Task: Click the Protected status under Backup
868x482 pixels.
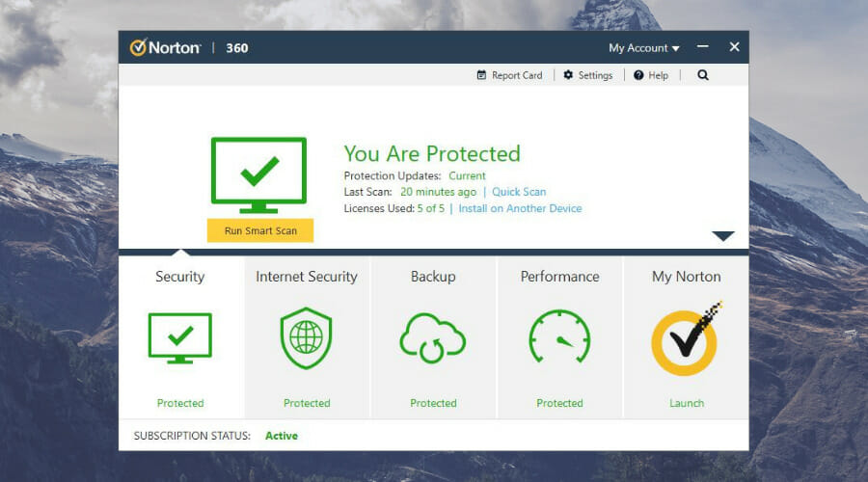Action: pyautogui.click(x=433, y=403)
